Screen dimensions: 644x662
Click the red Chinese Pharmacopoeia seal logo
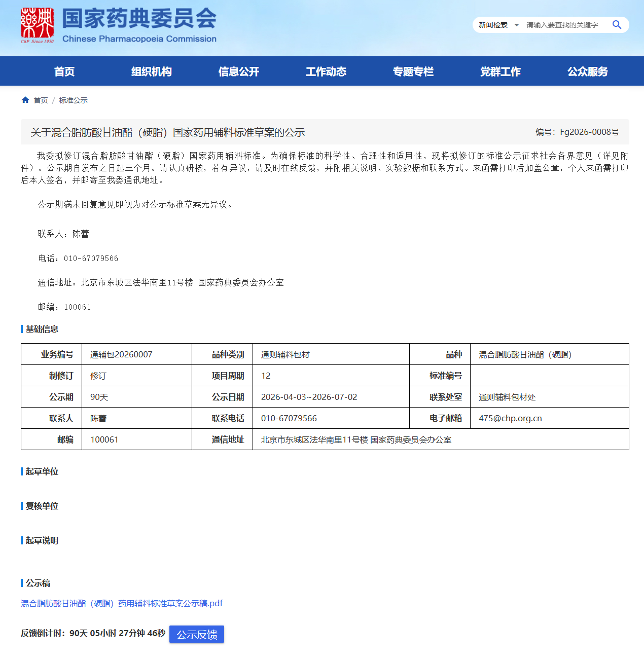point(37,25)
